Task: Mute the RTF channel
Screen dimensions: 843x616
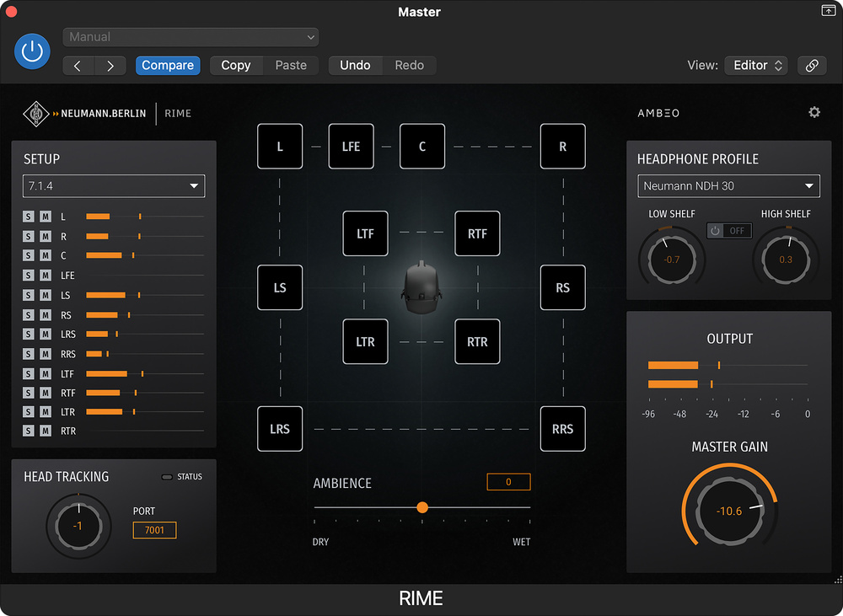Action: (x=46, y=393)
